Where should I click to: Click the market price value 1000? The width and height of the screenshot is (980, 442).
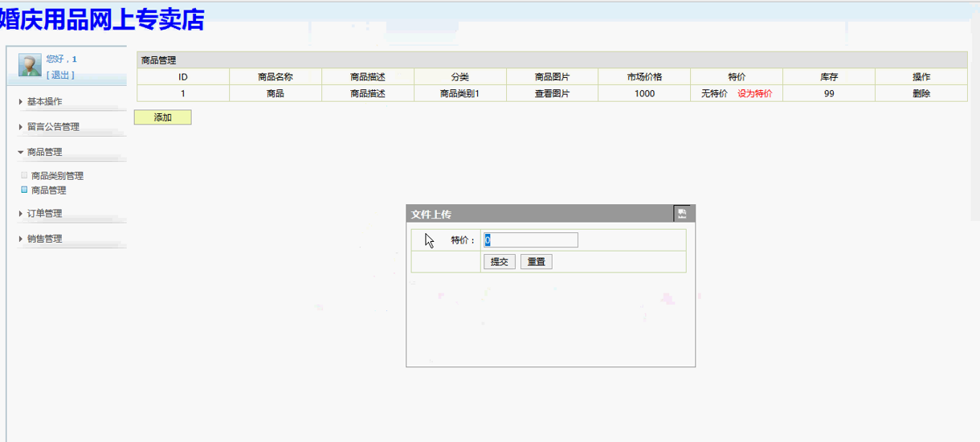644,93
